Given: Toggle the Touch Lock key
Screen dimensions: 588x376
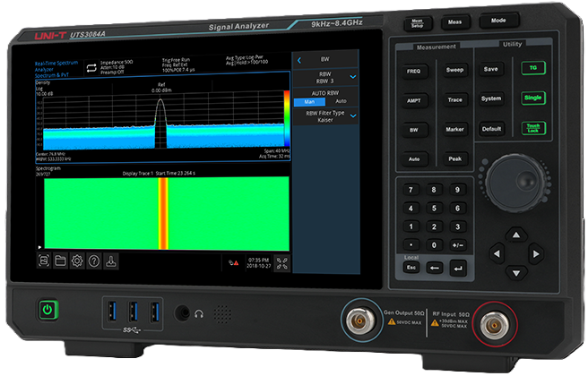Looking at the screenshot, I should pos(533,128).
